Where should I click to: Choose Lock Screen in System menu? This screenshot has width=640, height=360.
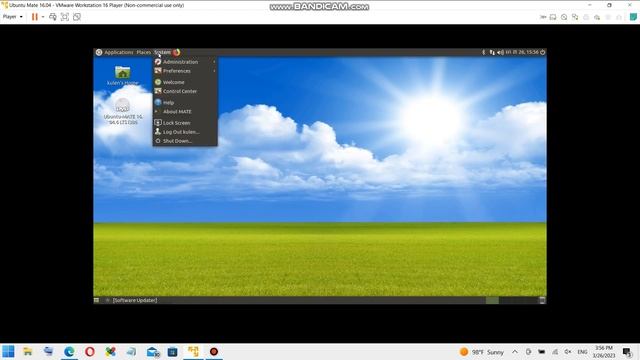(185, 122)
